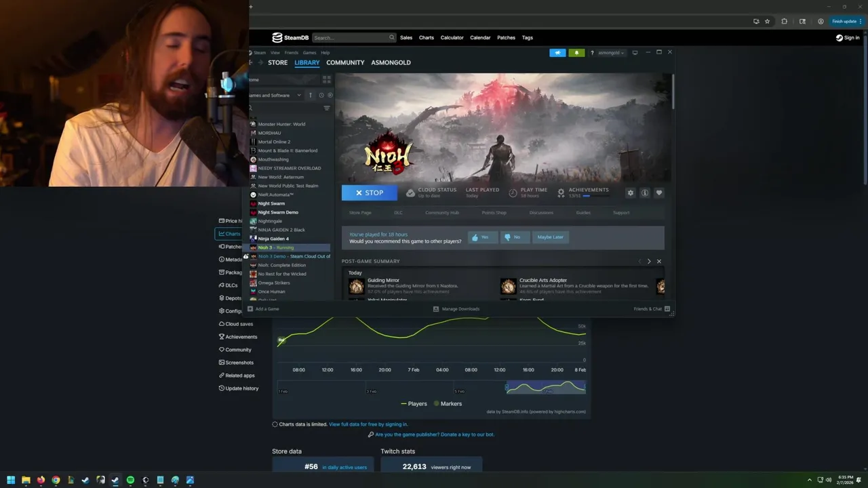Show ready-to-play games filter icon
This screenshot has height=488, width=868.
tap(330, 96)
